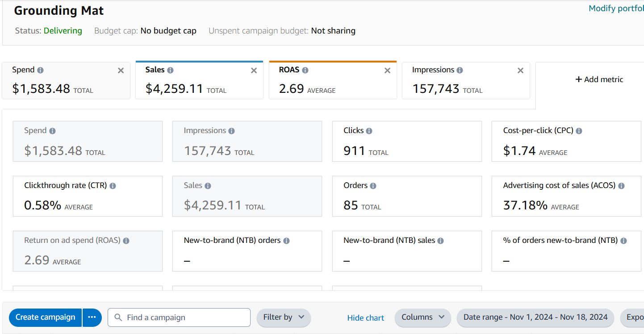
Task: Click the Modify portfolio link
Action: (616, 8)
